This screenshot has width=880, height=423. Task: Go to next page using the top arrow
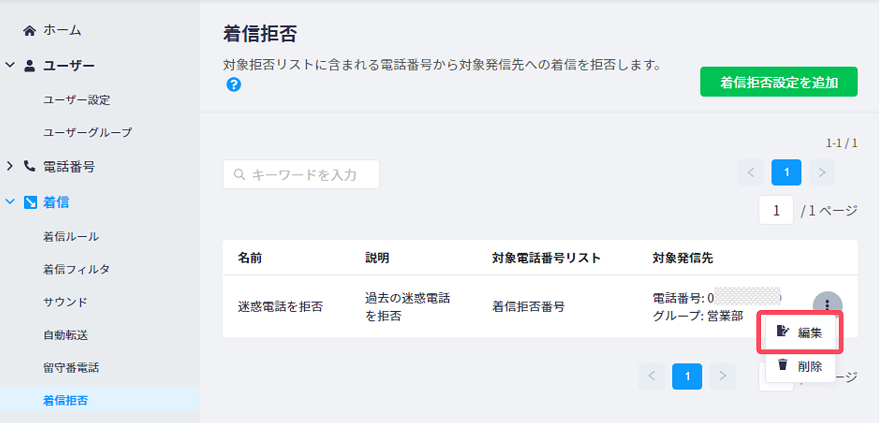822,172
